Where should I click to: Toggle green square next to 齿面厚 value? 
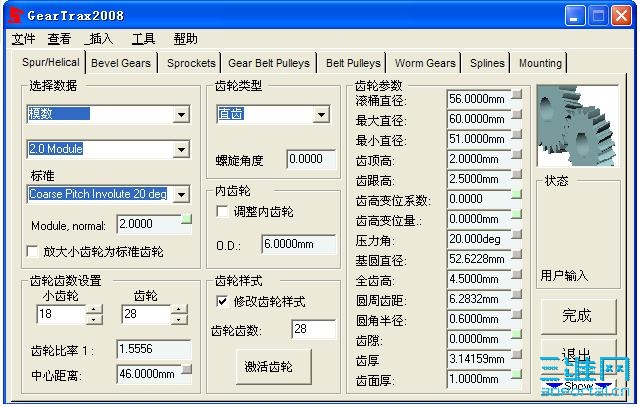(517, 374)
